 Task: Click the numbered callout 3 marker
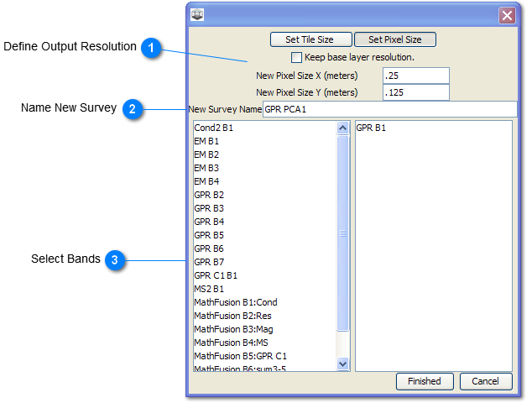(116, 260)
